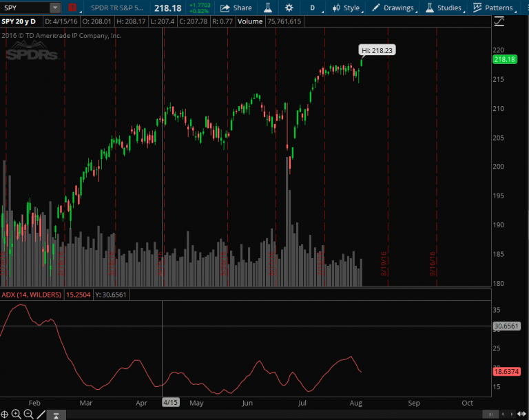Click the zoom in magnifier

click(x=17, y=414)
